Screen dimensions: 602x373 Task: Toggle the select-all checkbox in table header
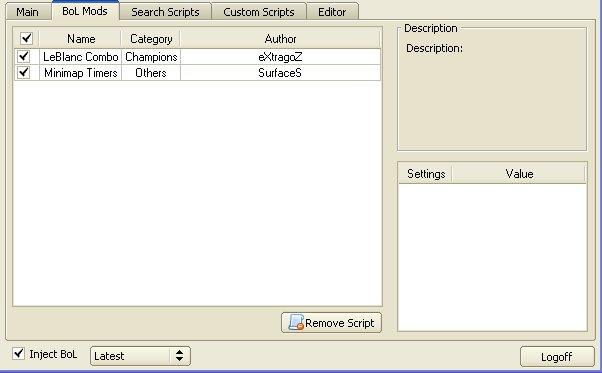tap(26, 38)
